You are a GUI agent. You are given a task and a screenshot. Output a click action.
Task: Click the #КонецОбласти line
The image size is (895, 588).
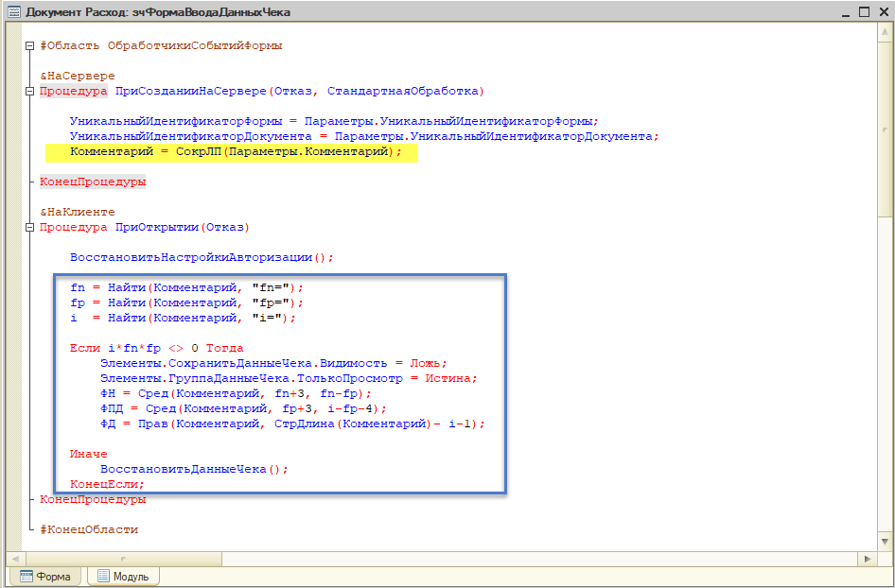[x=89, y=529]
